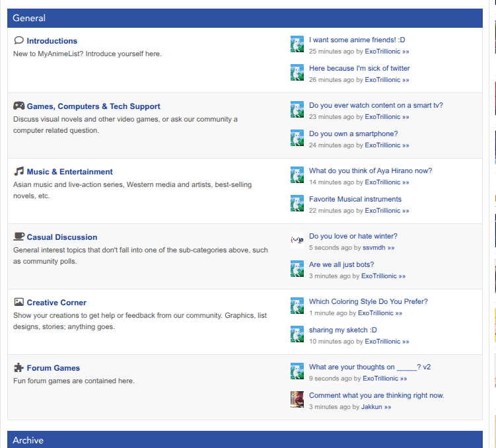Viewport: 496px width, 448px height.
Task: Open 'I want some anime friends' topic
Action: pyautogui.click(x=357, y=40)
